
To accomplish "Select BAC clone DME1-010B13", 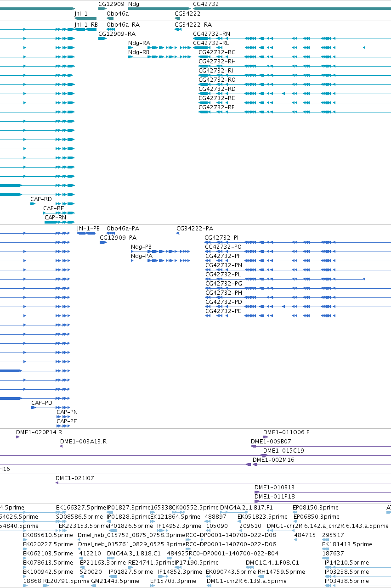I will [275, 487].
